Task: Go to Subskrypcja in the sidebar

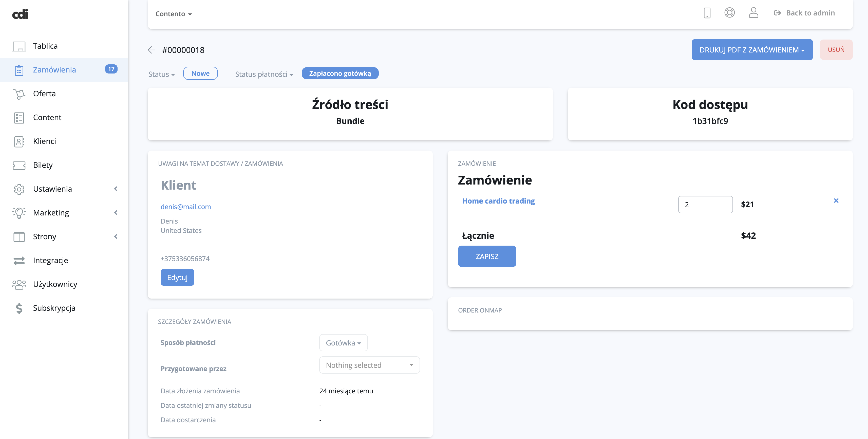Action: (x=54, y=308)
